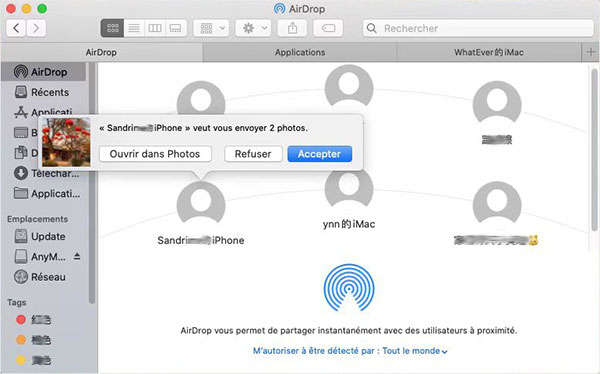Click the edit tags toolbar icon
Screen dimensions: 600x374
328,28
